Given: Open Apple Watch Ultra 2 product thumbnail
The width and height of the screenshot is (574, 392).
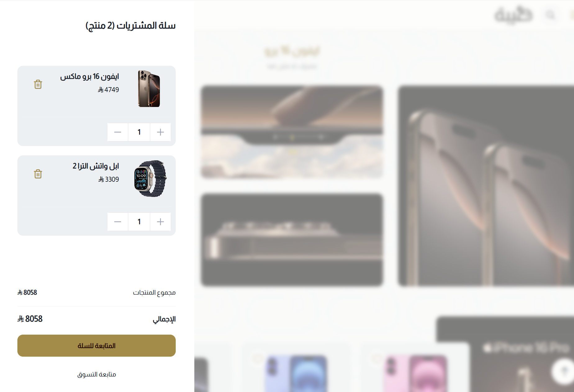Looking at the screenshot, I should (x=150, y=178).
